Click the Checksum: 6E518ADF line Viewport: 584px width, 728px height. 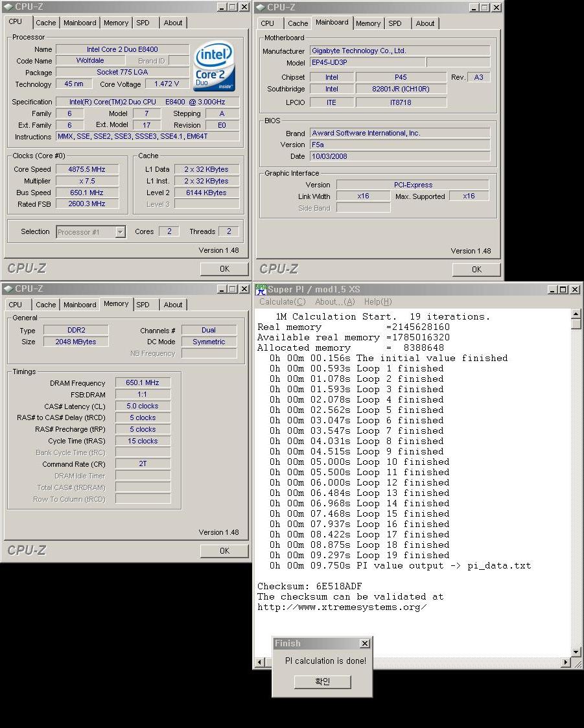click(x=310, y=587)
